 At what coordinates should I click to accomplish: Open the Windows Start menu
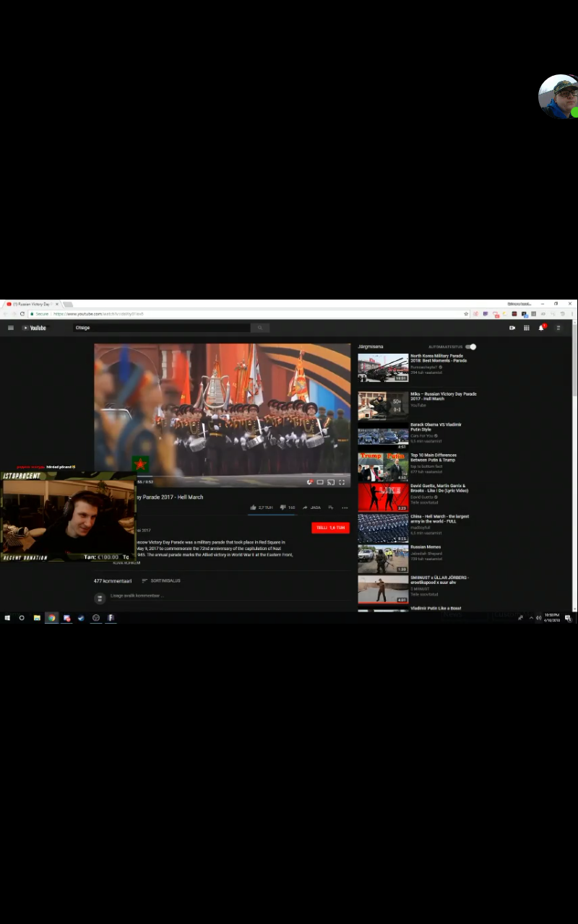point(7,618)
